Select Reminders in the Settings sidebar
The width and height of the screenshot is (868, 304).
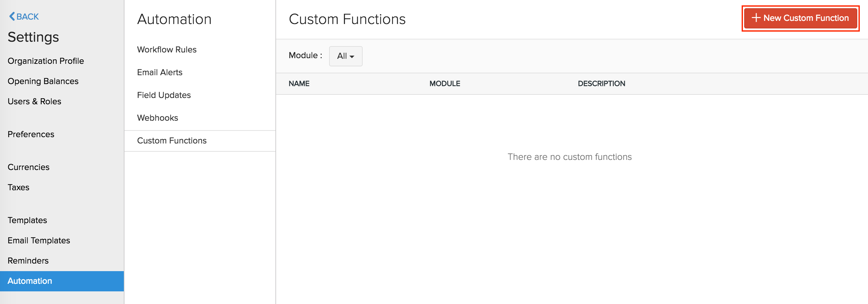pos(28,260)
